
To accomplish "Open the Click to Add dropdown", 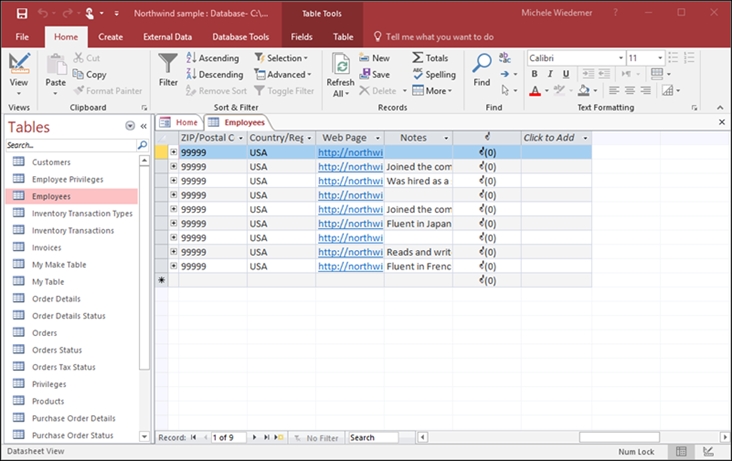I will [x=585, y=138].
